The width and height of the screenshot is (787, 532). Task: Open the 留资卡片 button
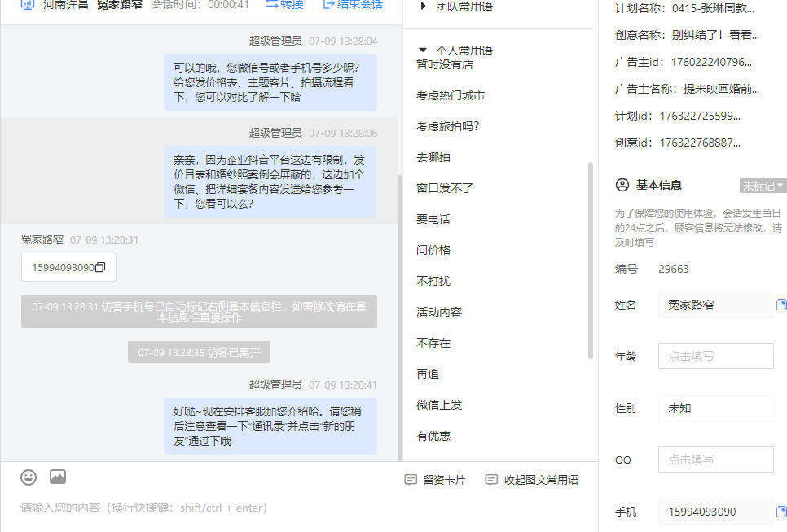[435, 480]
